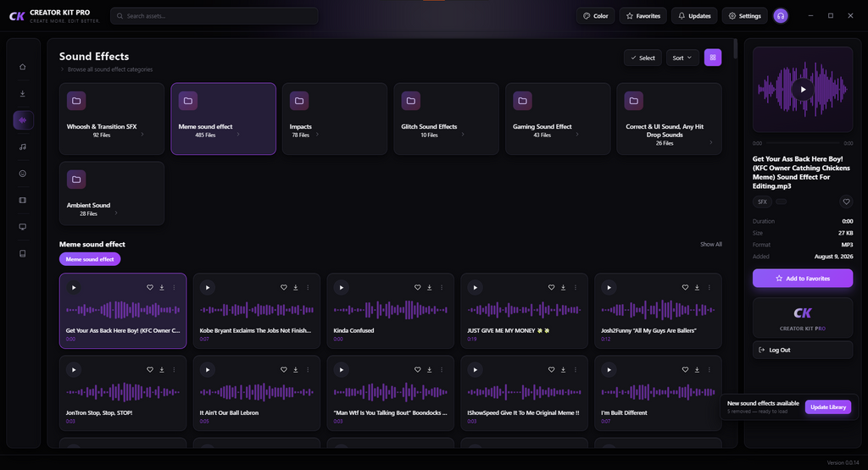
Task: Click the Update Library button
Action: [827, 407]
